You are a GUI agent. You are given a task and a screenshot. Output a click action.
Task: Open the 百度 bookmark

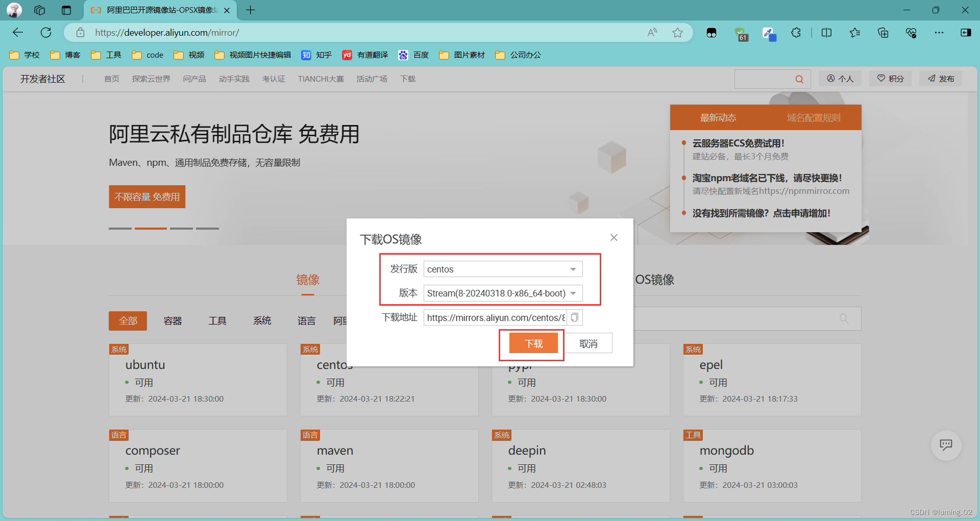(x=413, y=55)
